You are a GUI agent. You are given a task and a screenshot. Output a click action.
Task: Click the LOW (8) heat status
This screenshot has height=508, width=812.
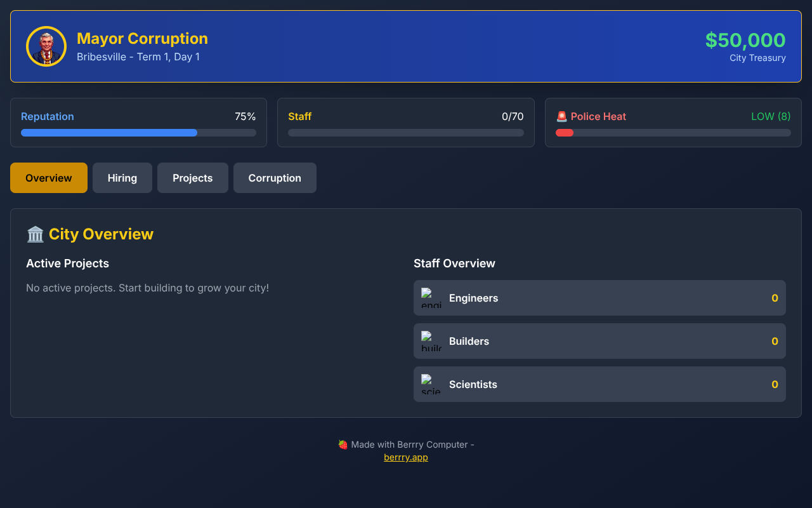(771, 116)
